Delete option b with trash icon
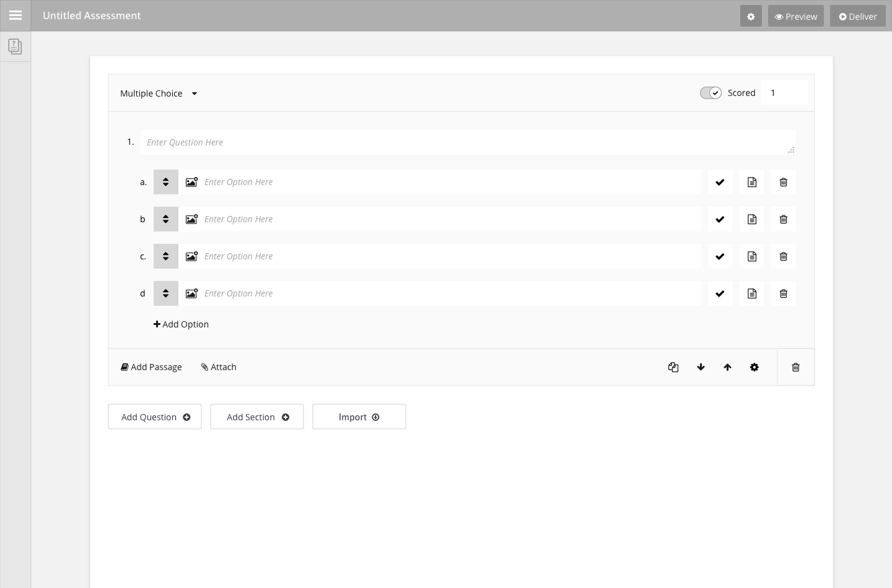 (783, 219)
